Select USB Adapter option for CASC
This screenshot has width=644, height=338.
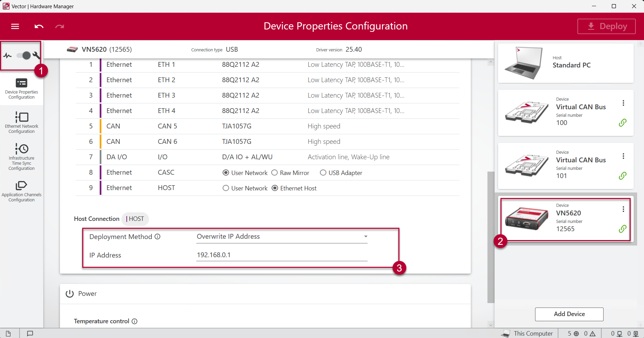(x=323, y=173)
